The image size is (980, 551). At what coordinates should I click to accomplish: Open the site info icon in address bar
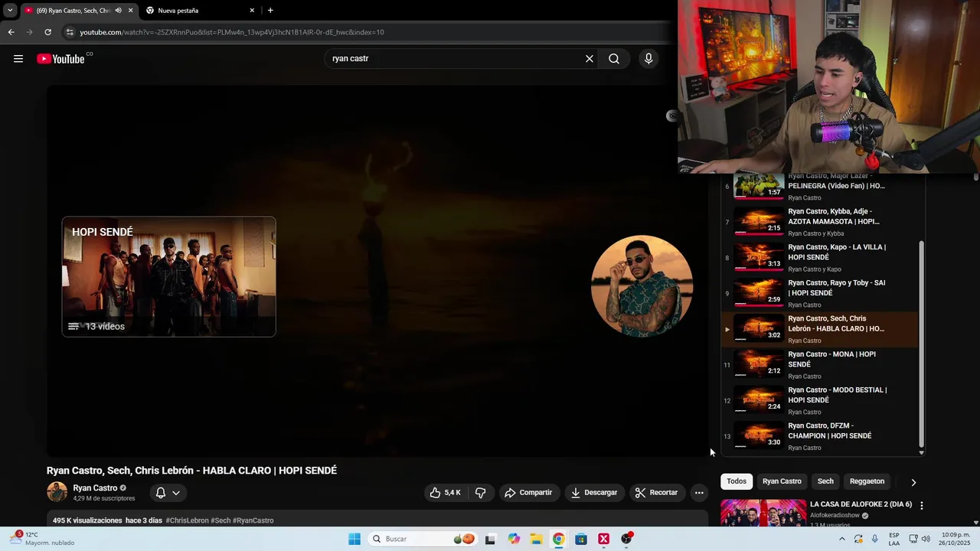click(x=70, y=32)
